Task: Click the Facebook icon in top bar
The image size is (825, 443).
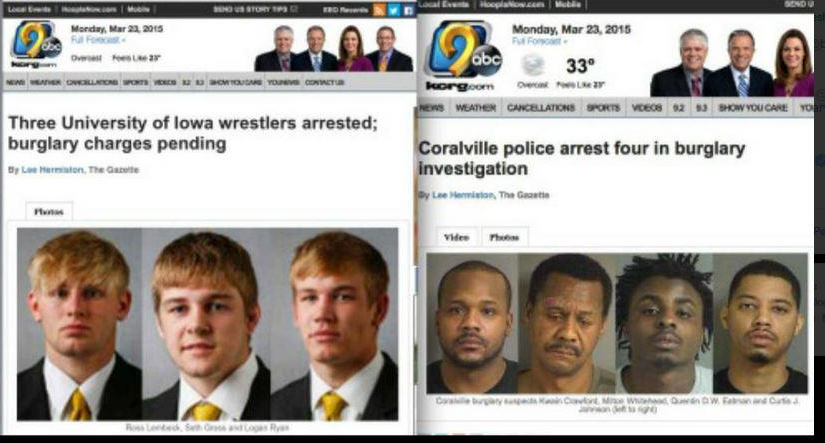Action: (408, 10)
